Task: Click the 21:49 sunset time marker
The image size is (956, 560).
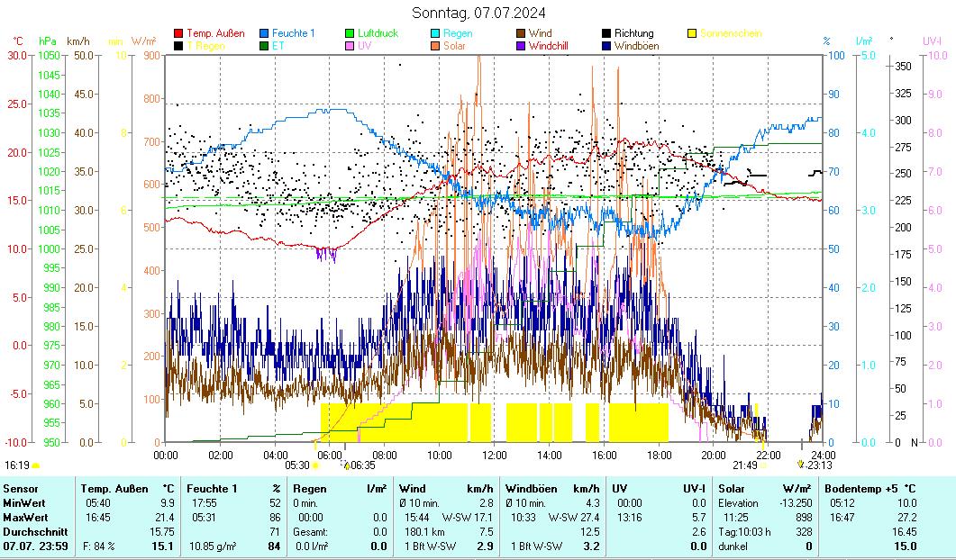Action: pos(744,465)
